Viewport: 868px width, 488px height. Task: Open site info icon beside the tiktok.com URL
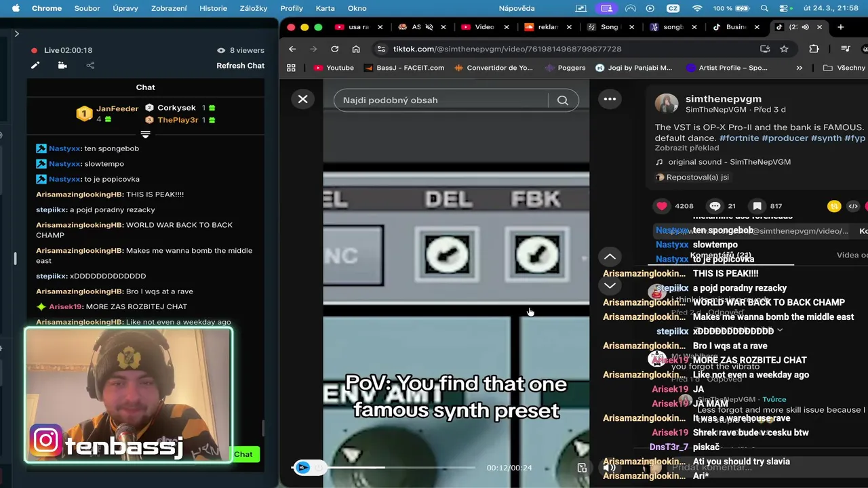381,49
